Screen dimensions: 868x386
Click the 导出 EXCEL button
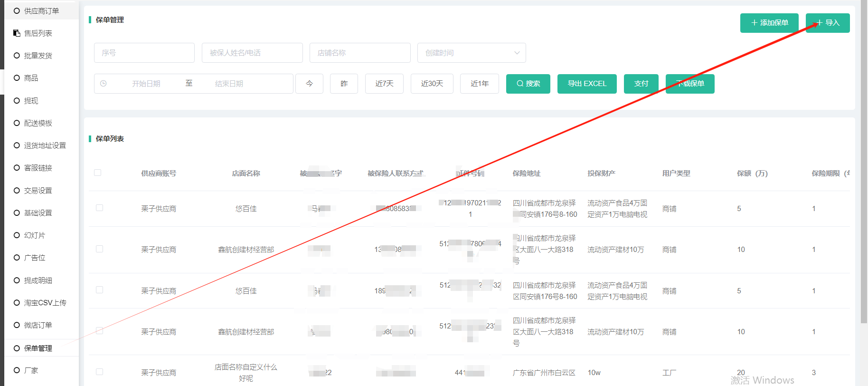pos(587,84)
